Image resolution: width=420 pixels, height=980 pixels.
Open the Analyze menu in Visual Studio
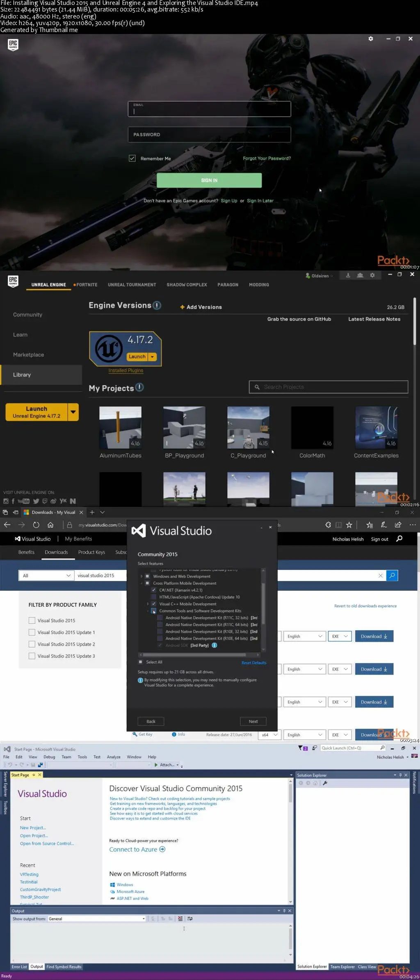point(114,757)
